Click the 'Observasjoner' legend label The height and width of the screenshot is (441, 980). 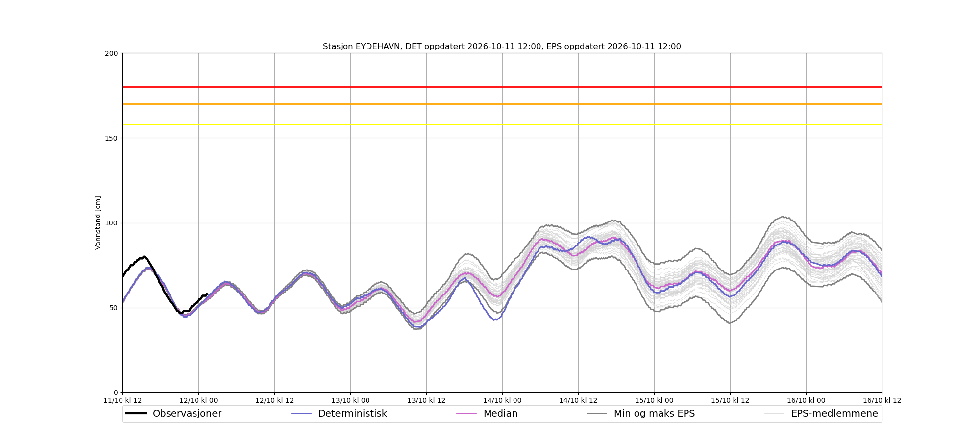point(187,414)
